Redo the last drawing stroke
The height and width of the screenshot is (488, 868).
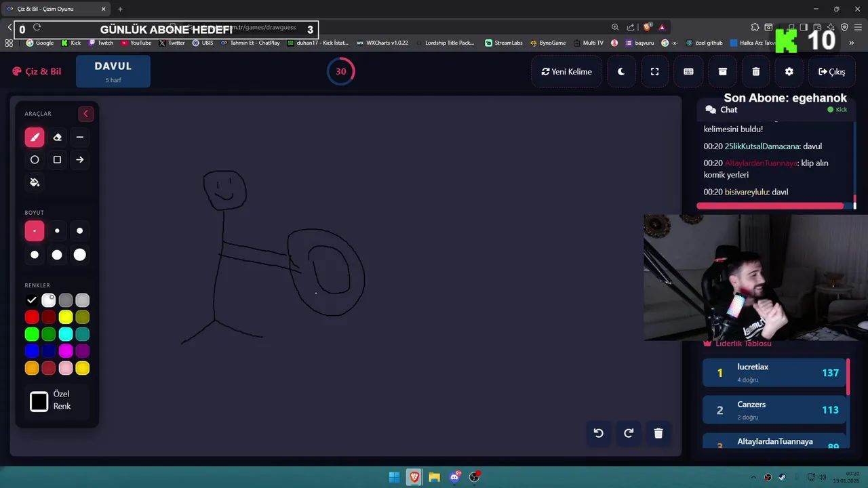point(629,434)
